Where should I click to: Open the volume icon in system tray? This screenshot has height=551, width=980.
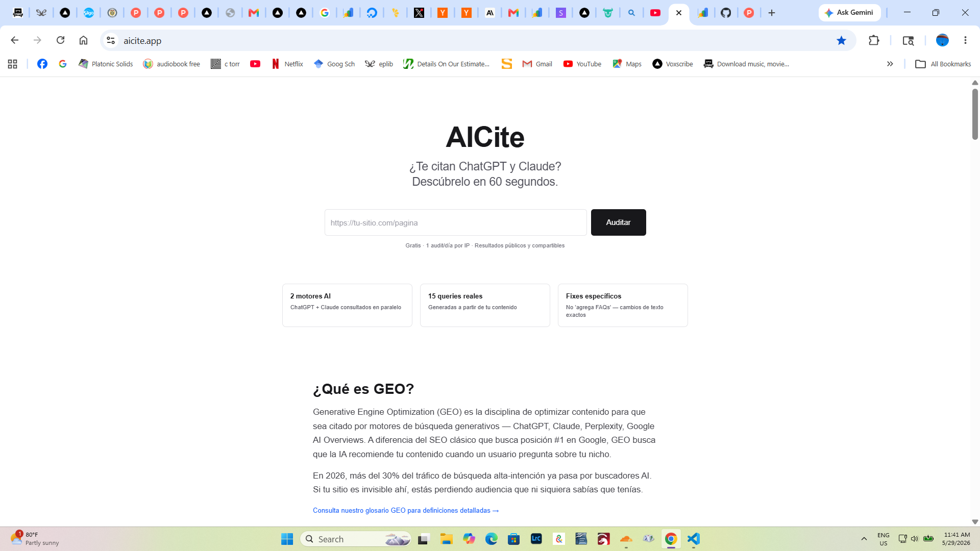click(x=915, y=539)
